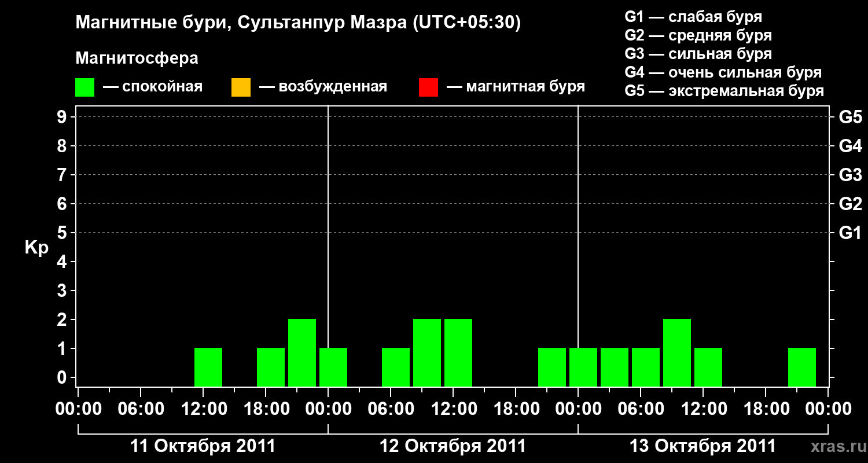Viewport: 868px width, 463px height.
Task: Click the 'Kp' axis title
Action: pyautogui.click(x=36, y=248)
